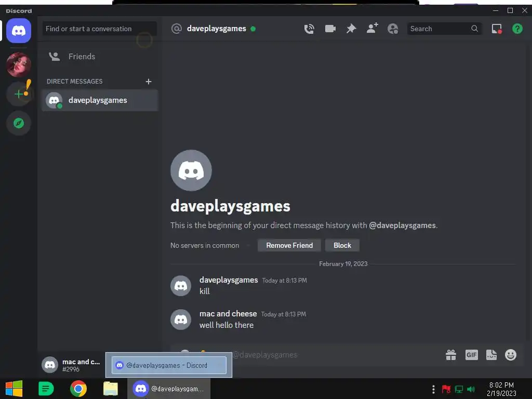This screenshot has width=532, height=399.
Task: Start a video call icon
Action: pyautogui.click(x=330, y=29)
